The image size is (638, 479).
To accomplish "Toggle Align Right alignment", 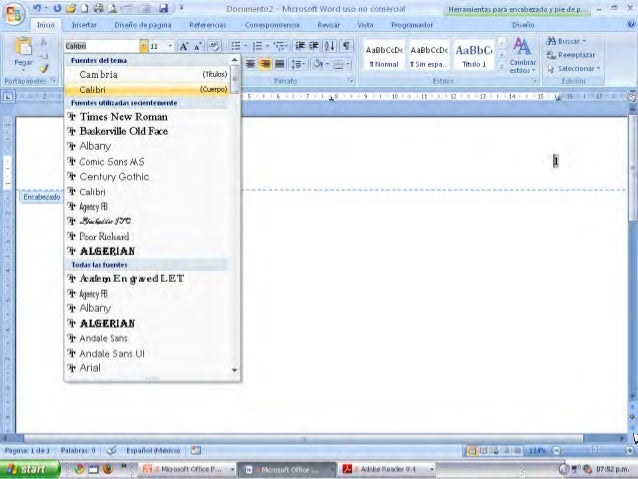I will (x=265, y=64).
